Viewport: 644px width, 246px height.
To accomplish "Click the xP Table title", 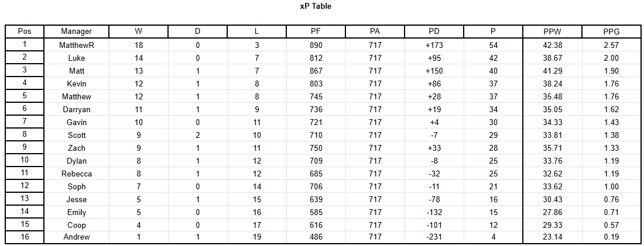I will (316, 6).
